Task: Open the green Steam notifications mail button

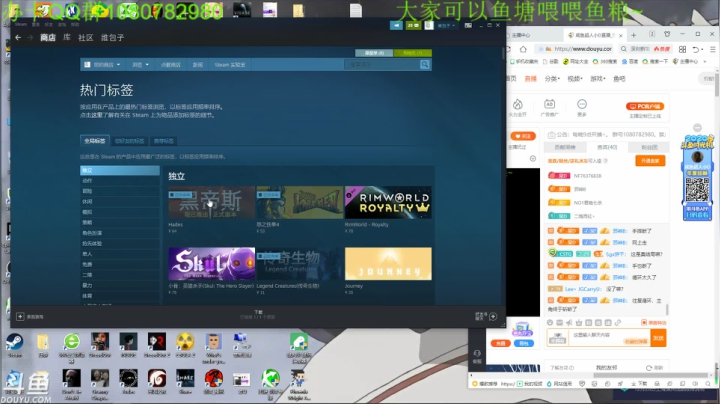Action: point(413,25)
